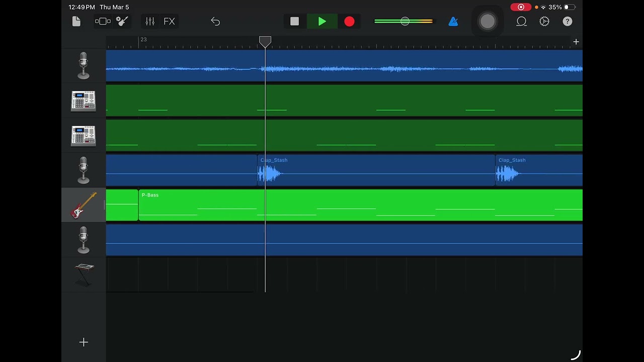Open My Songs document browser

point(76,21)
